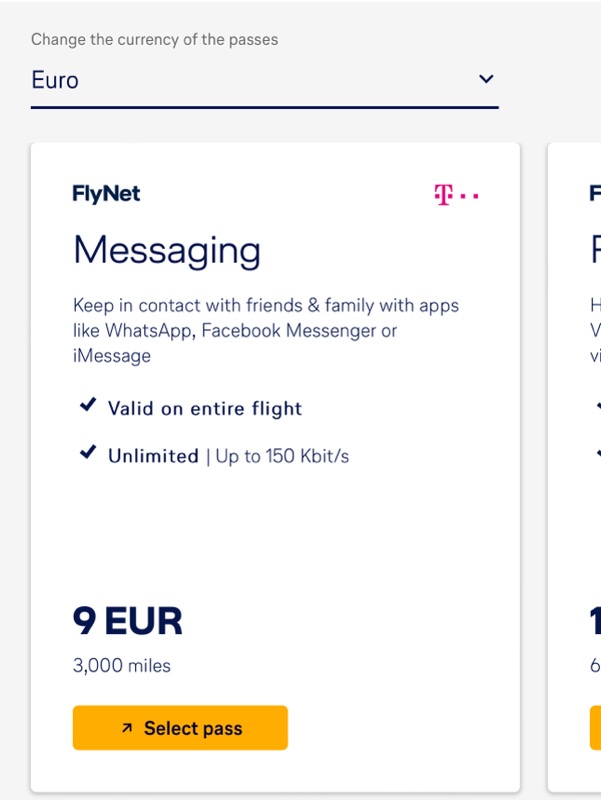Image resolution: width=601 pixels, height=800 pixels.
Task: Click the Messaging pass heading
Action: (x=167, y=250)
